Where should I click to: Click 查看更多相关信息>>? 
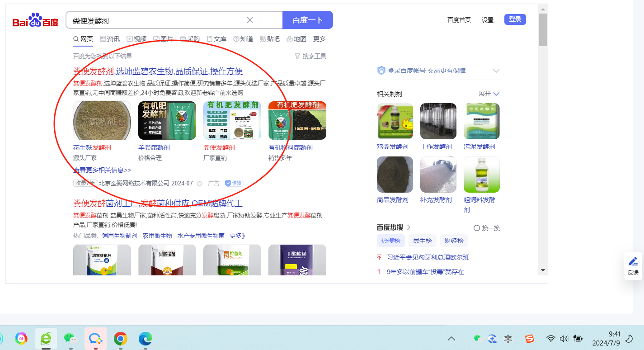coord(102,170)
